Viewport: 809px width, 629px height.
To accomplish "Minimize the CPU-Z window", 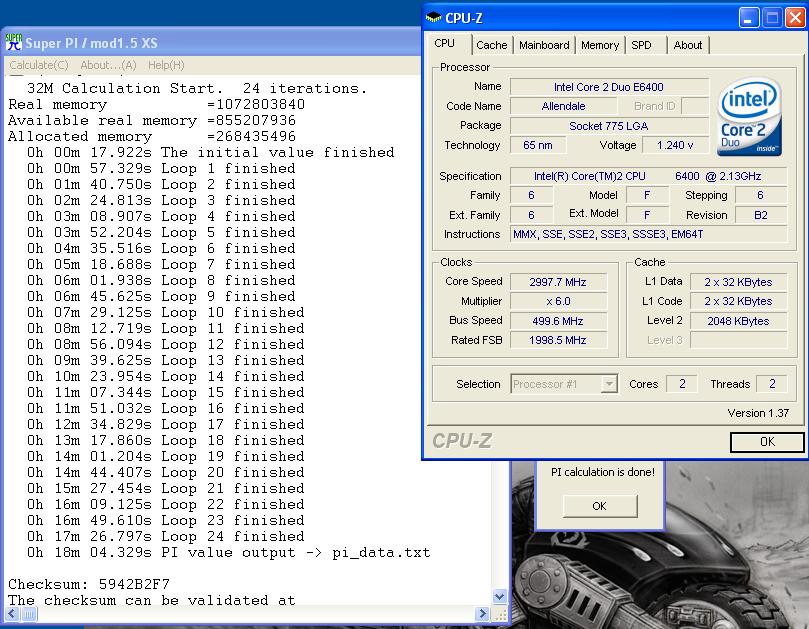I will (x=749, y=18).
